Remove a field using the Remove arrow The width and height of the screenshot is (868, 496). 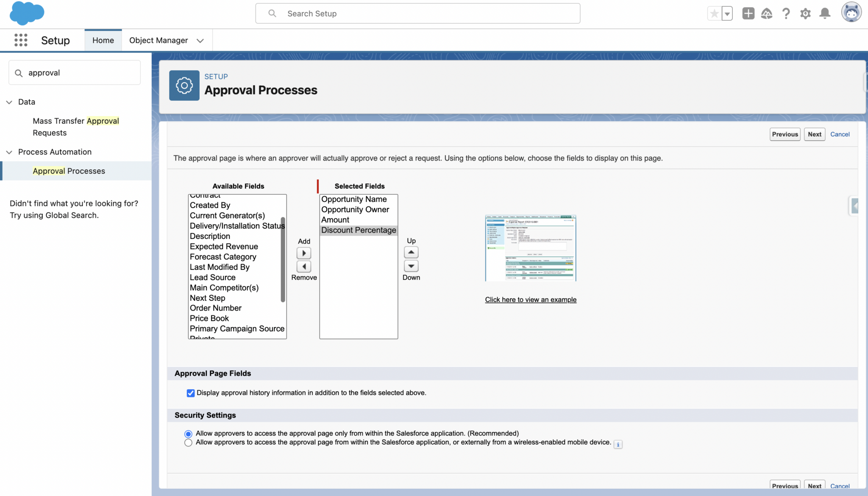click(x=303, y=266)
